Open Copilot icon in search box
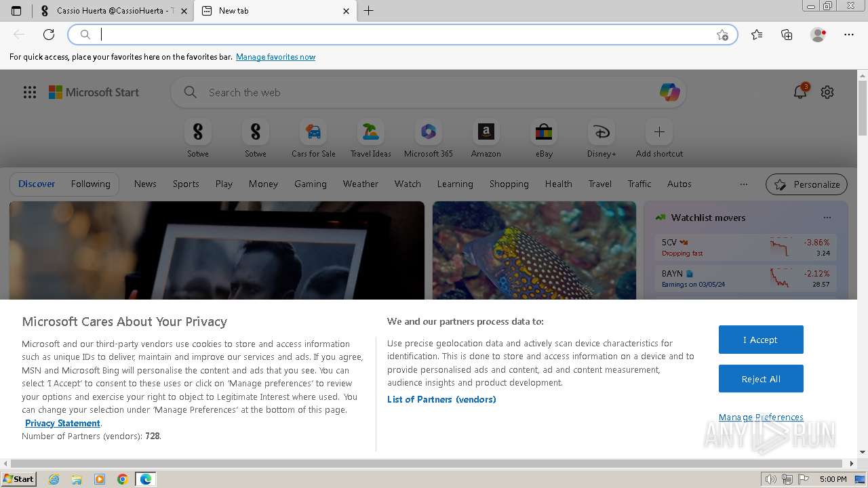868x488 pixels. click(x=669, y=92)
